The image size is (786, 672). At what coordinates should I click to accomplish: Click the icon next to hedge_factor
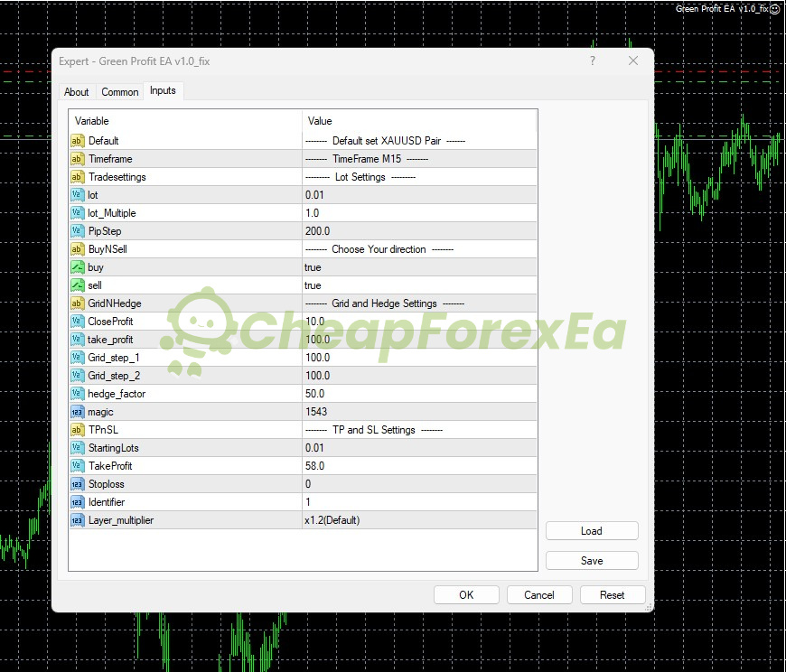click(x=77, y=394)
